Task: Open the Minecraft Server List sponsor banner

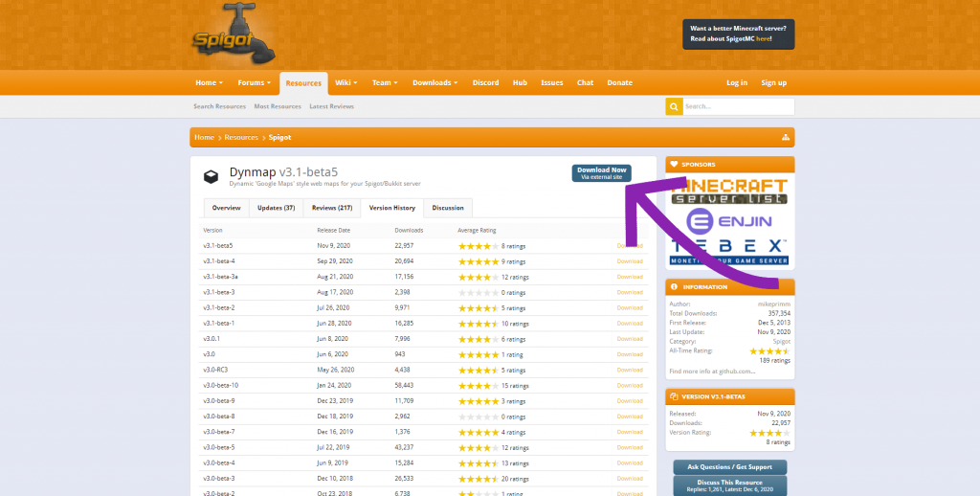Action: point(729,192)
